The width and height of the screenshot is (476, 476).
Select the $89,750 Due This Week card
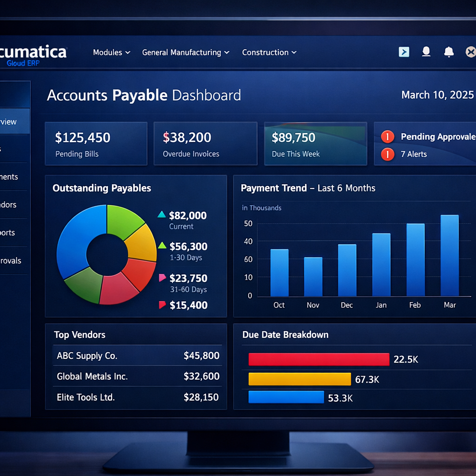coord(315,144)
